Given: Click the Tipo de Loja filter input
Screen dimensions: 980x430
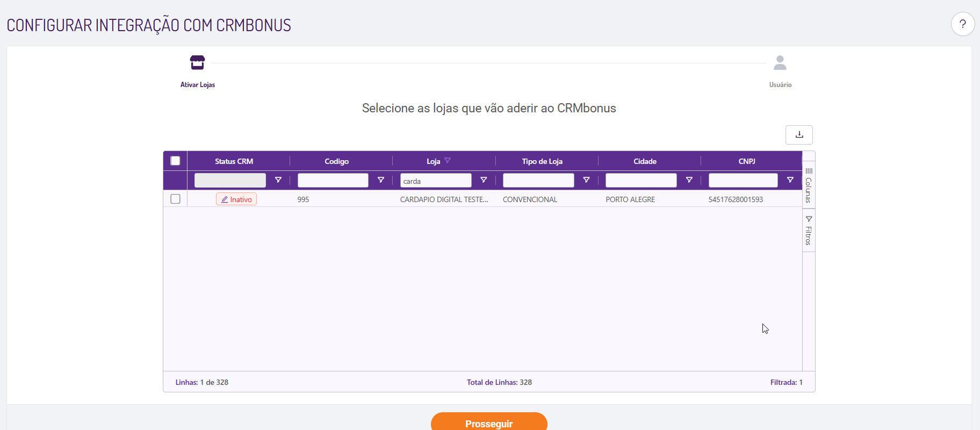Looking at the screenshot, I should click(538, 180).
